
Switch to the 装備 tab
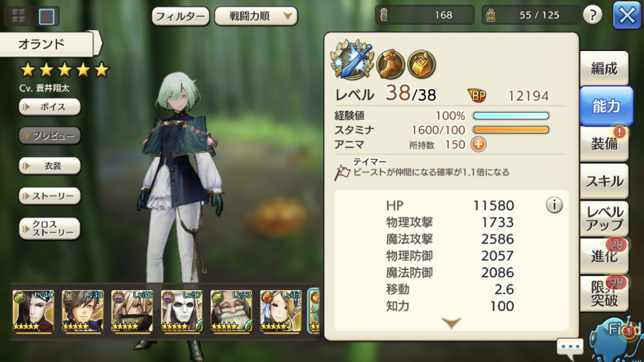click(604, 143)
